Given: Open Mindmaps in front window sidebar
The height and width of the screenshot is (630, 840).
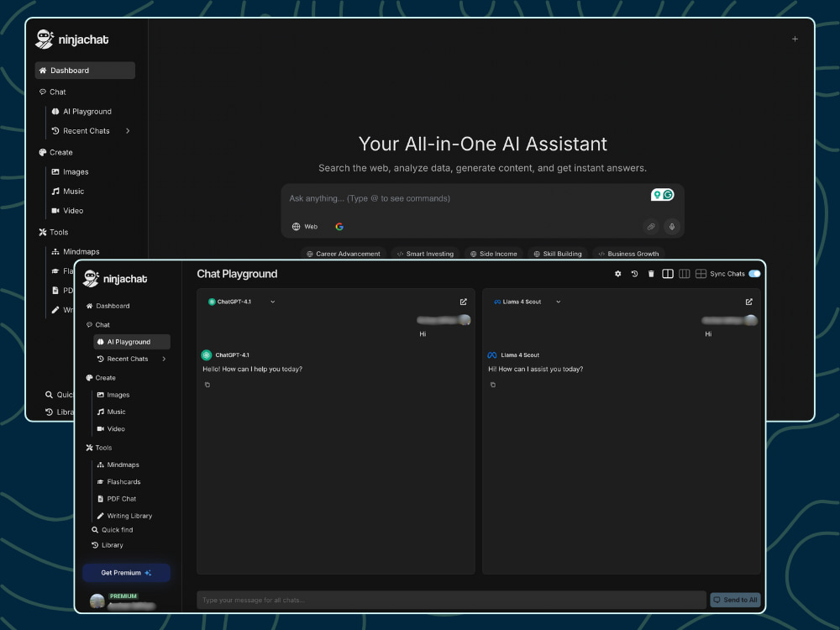Looking at the screenshot, I should tap(118, 465).
